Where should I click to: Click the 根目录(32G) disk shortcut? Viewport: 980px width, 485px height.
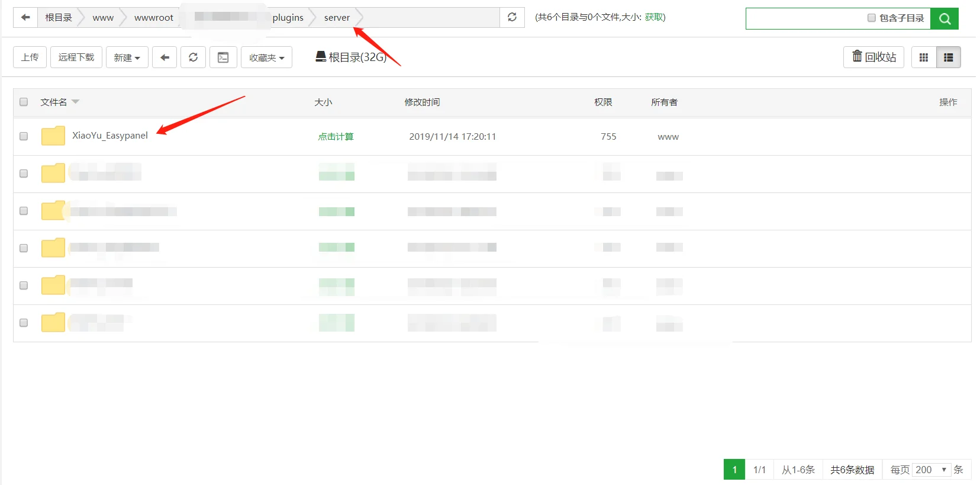point(351,57)
